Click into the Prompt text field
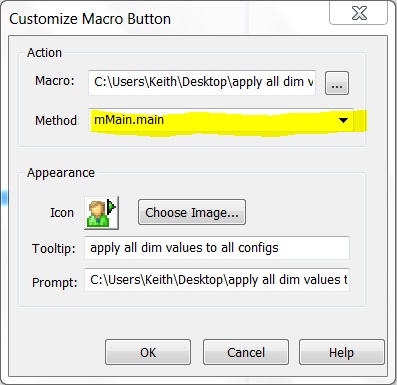397x385 pixels. (217, 280)
